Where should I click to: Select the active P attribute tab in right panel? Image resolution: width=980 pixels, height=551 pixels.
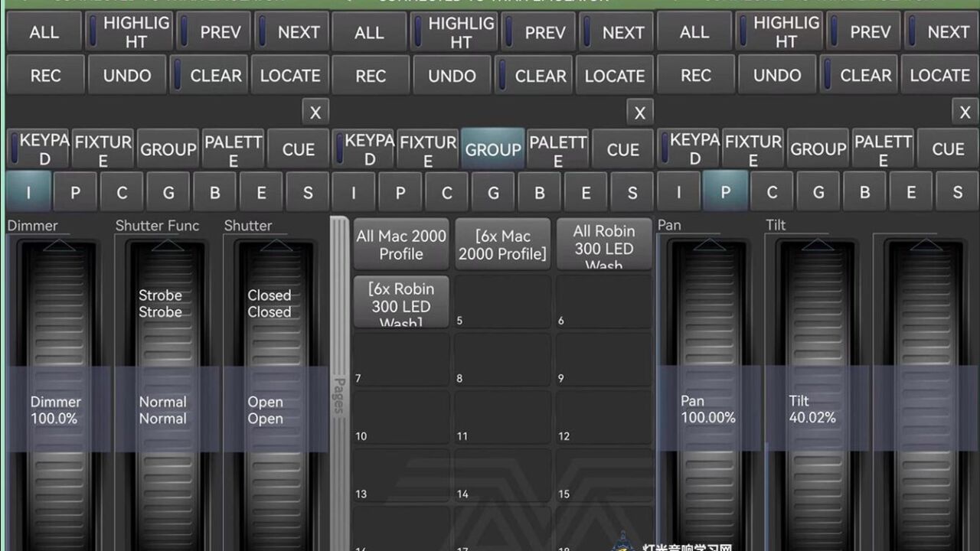point(725,192)
